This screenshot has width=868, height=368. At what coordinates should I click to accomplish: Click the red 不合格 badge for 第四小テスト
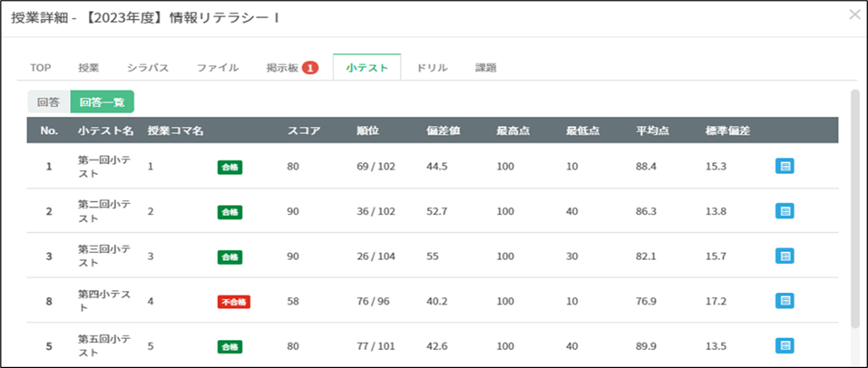(x=233, y=302)
